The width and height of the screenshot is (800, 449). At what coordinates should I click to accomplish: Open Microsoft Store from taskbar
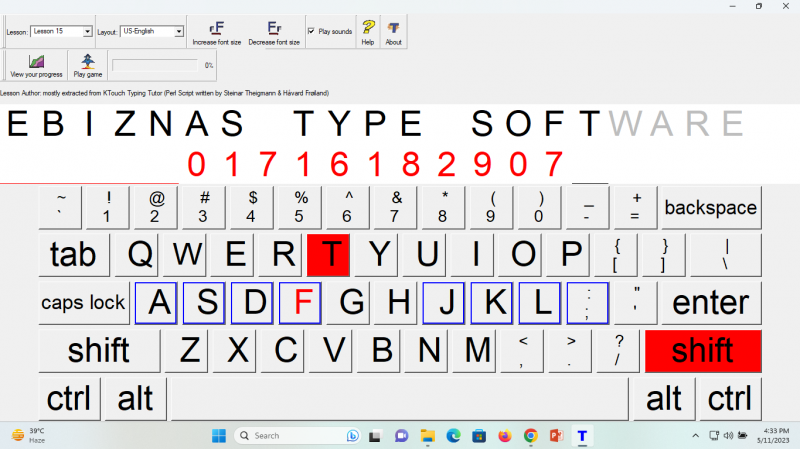click(x=479, y=436)
